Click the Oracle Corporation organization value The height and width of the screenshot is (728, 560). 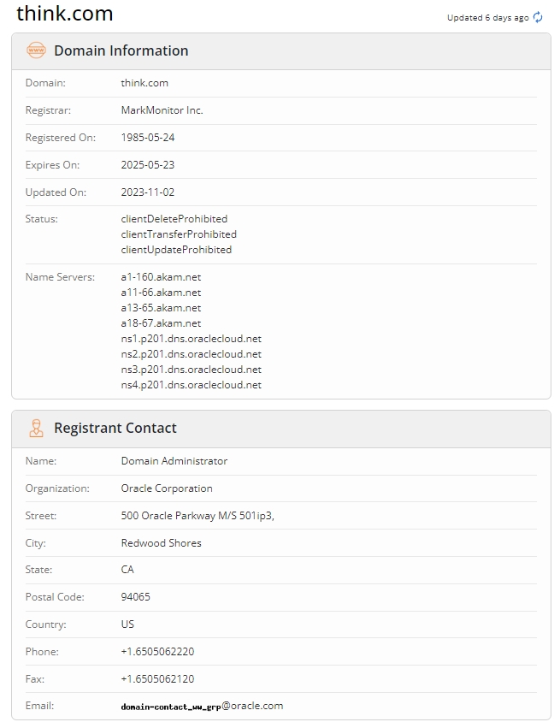tap(167, 488)
